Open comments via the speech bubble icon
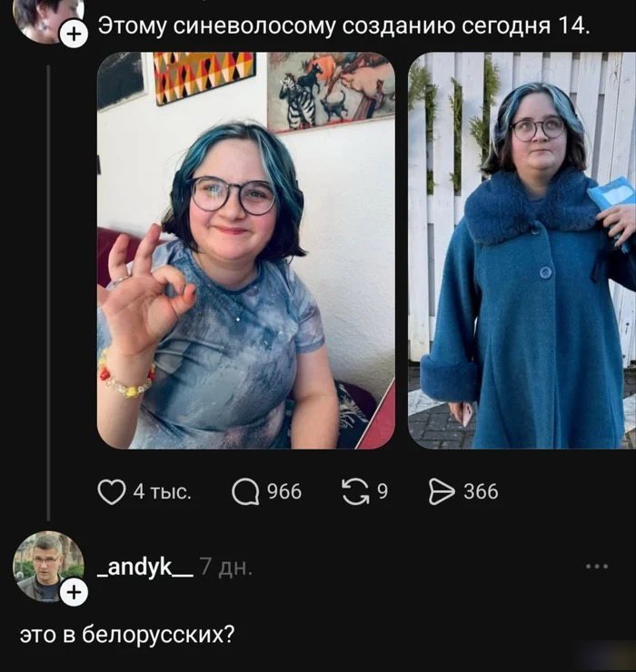This screenshot has width=636, height=672. coord(245,492)
